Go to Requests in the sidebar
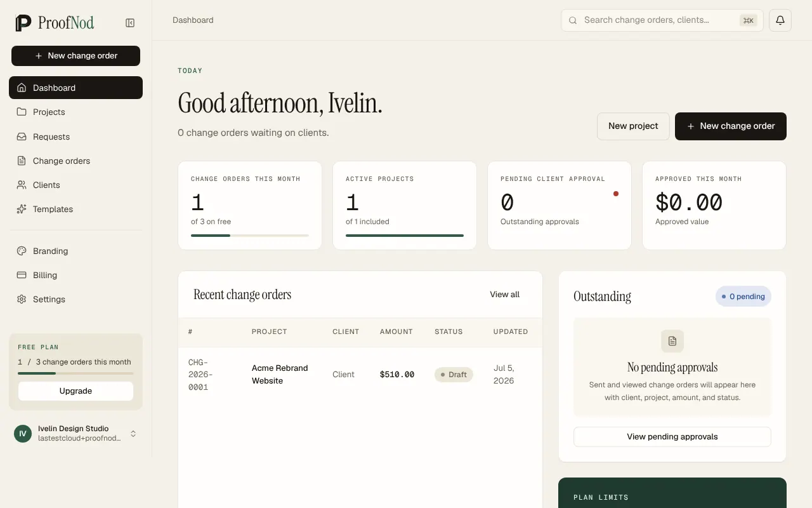Screen dimensions: 812x508 point(75,137)
